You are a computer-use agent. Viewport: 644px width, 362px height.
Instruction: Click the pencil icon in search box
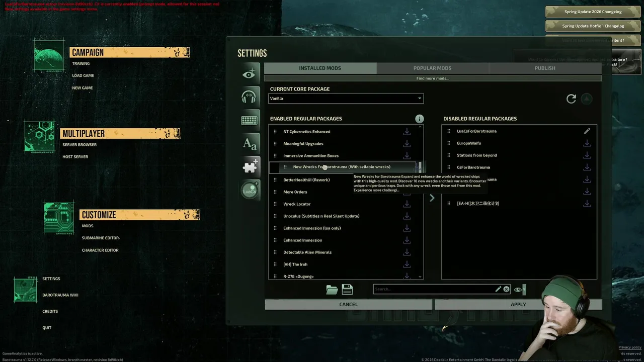(498, 289)
